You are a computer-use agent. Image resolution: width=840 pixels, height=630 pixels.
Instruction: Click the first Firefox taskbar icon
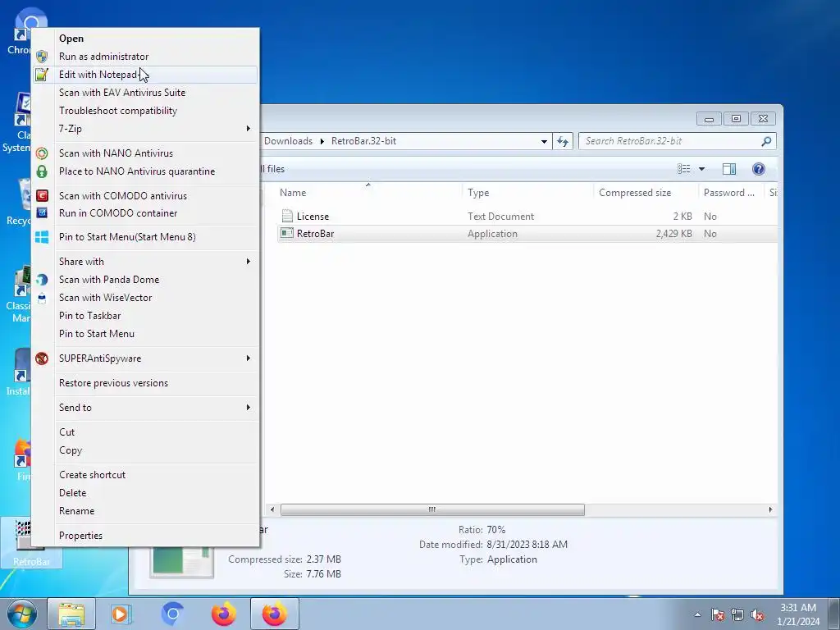point(224,614)
